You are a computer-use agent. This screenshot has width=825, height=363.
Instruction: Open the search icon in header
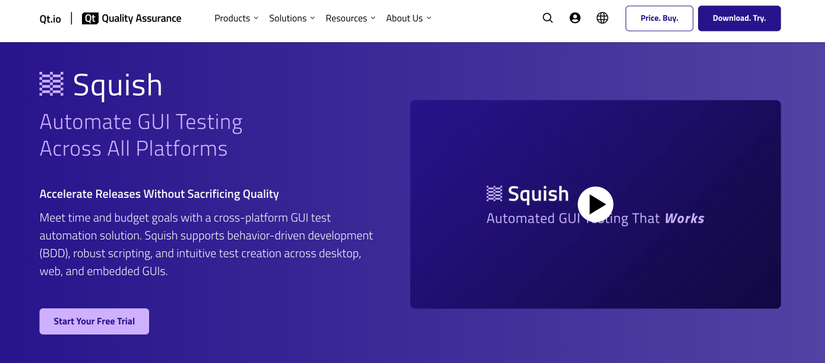click(x=547, y=18)
